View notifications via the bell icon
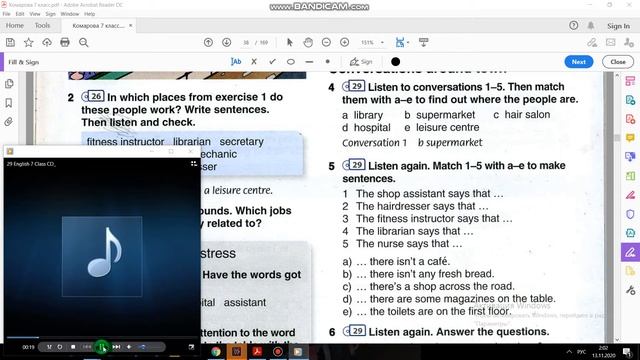 point(591,25)
